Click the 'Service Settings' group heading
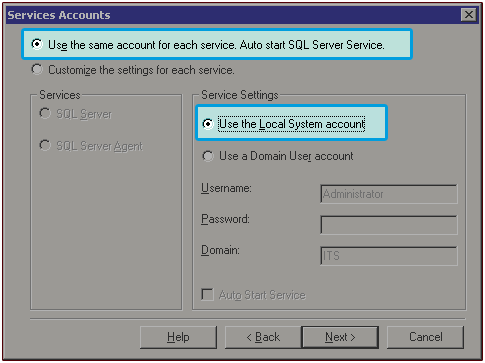Image resolution: width=485 pixels, height=363 pixels. 240,95
